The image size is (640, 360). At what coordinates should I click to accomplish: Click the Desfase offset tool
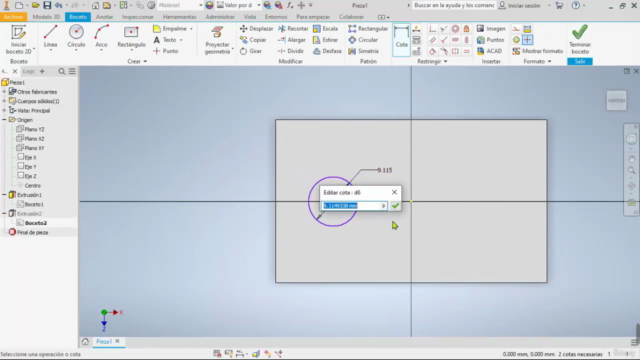click(x=327, y=51)
